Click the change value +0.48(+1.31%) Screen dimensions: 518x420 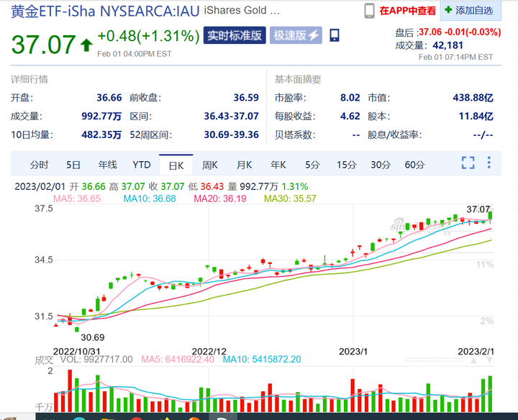coord(149,36)
